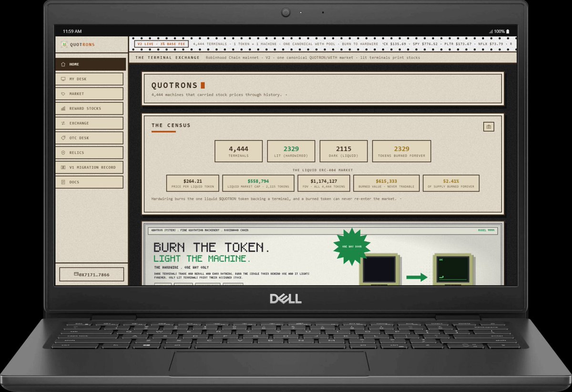Viewport: 572px width, 392px height.
Task: Click the green ONE WAY DOOR starburst badge
Action: pos(351,247)
